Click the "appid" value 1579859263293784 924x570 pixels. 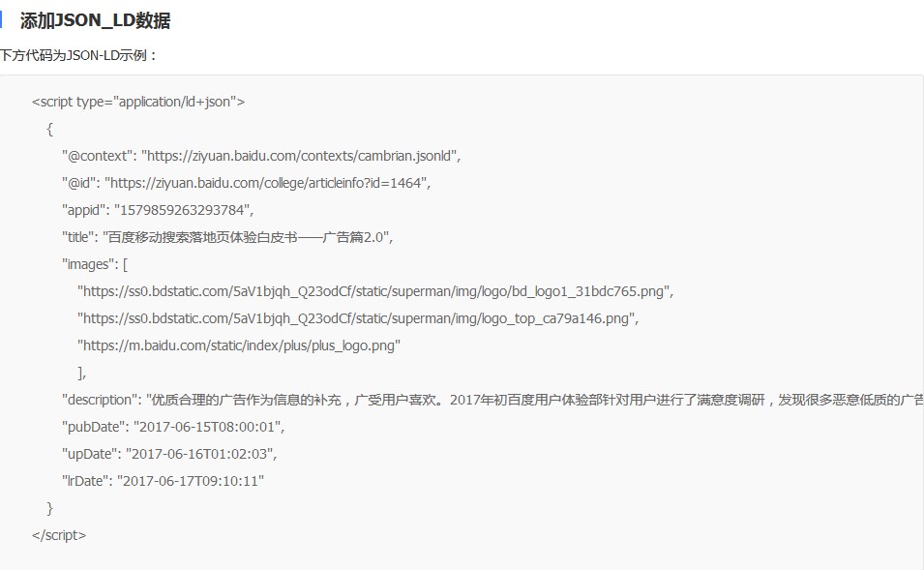183,210
